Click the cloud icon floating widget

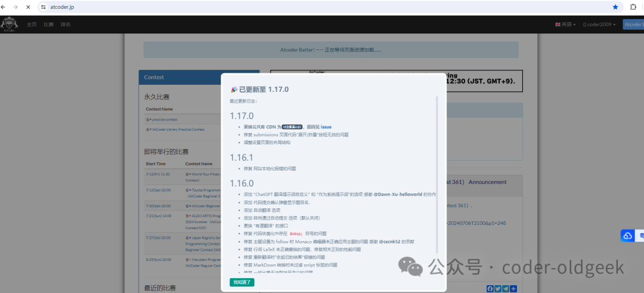tap(627, 236)
